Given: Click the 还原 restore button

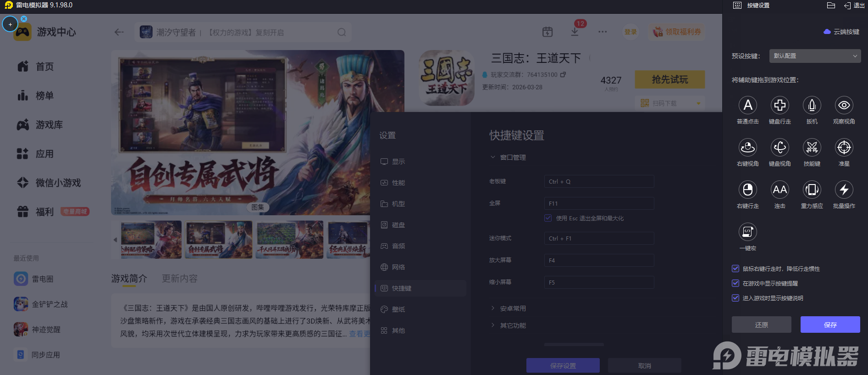Looking at the screenshot, I should [x=762, y=325].
